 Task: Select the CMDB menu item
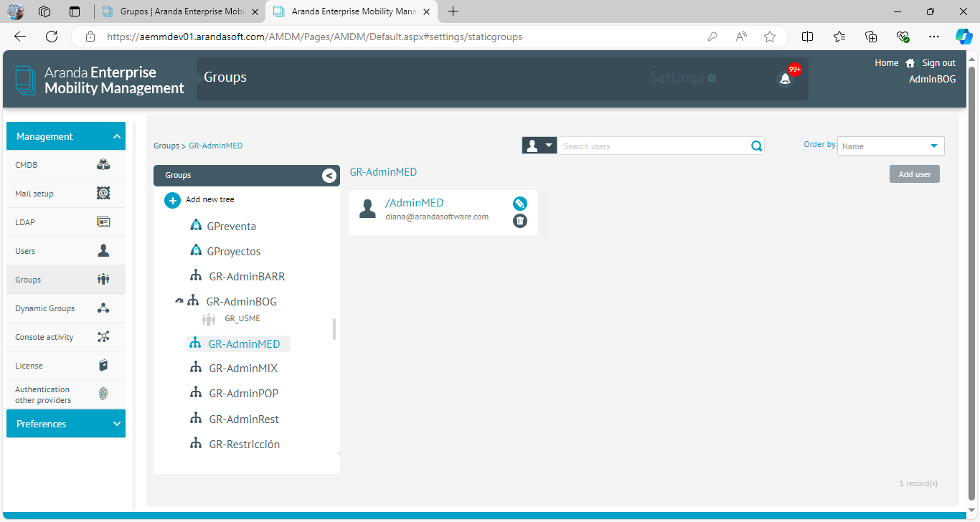click(x=66, y=165)
